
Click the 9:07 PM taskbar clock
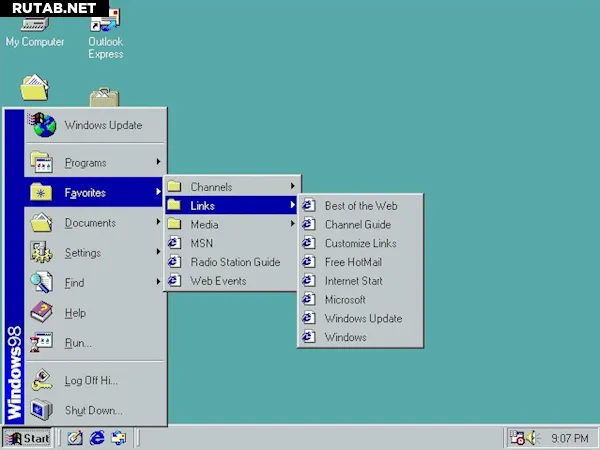[569, 438]
